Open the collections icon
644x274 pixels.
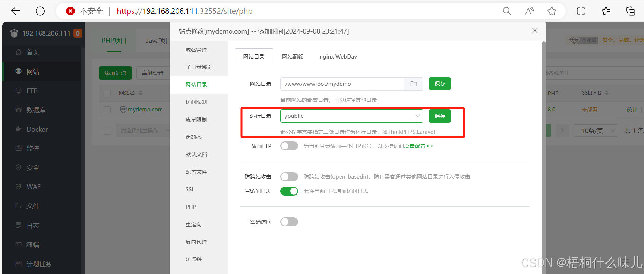click(631, 11)
